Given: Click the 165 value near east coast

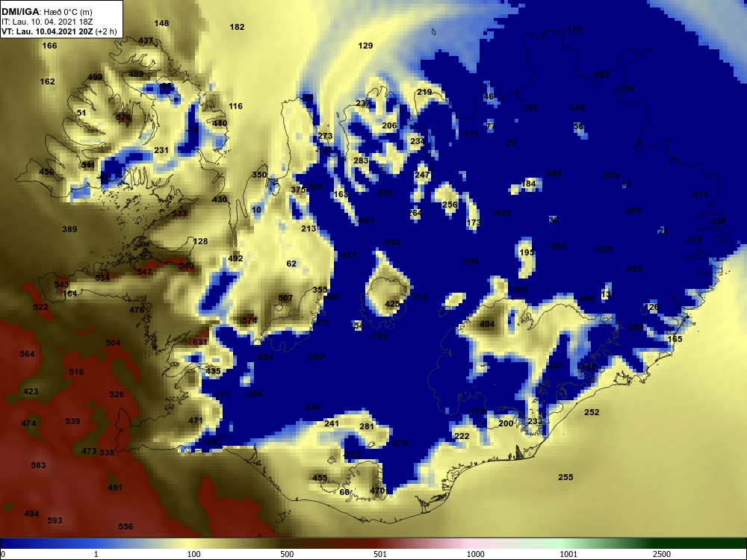Looking at the screenshot, I should (x=675, y=339).
